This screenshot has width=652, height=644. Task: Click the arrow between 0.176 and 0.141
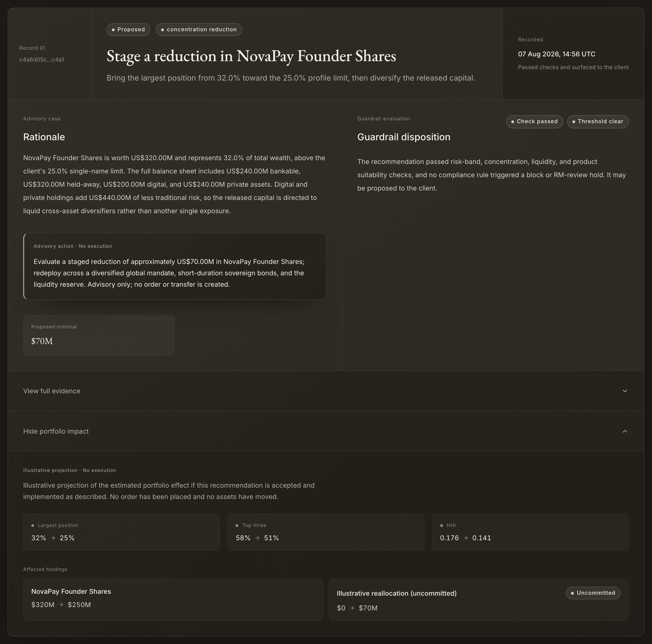click(x=466, y=538)
